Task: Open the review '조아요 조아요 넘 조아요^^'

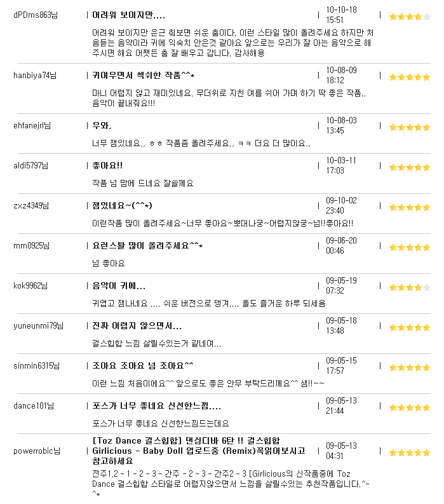Action: pos(143,366)
